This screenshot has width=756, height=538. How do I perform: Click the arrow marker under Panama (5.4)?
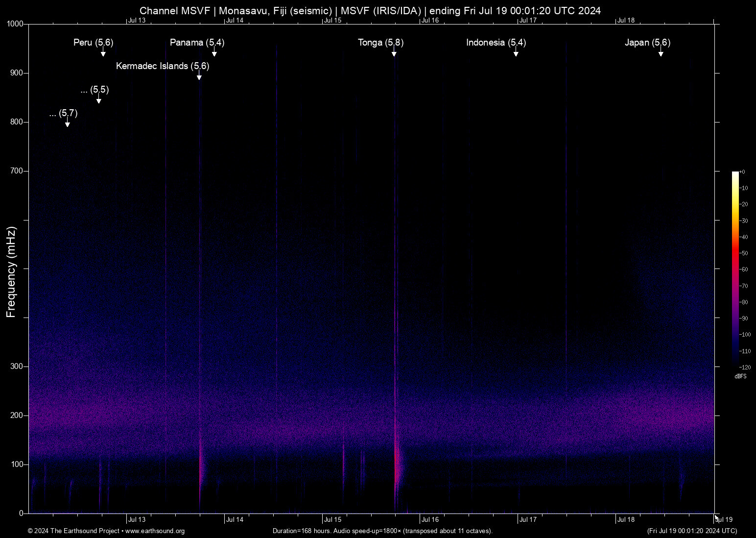pyautogui.click(x=214, y=52)
